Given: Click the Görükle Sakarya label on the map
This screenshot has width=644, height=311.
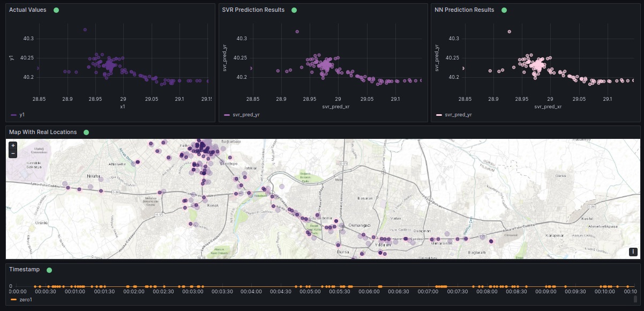Looking at the screenshot, I should coord(34,165).
